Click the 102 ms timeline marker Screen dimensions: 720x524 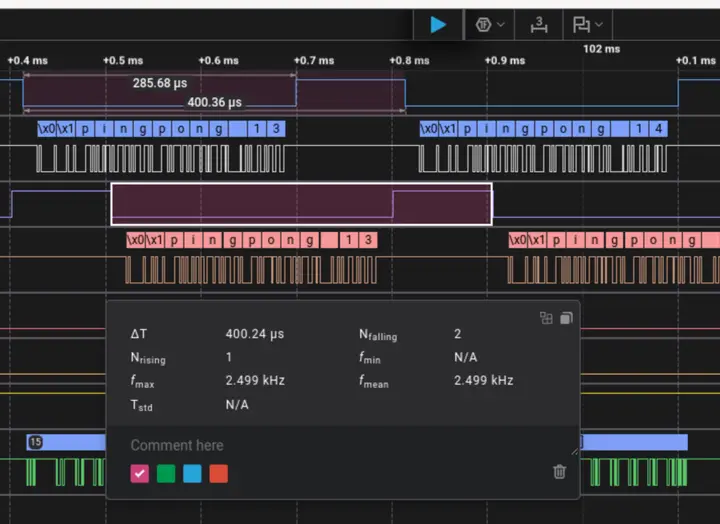pos(601,48)
